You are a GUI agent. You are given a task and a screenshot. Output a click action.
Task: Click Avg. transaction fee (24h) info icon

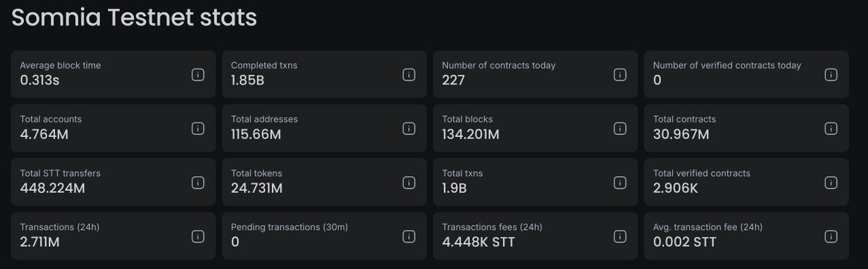click(831, 236)
